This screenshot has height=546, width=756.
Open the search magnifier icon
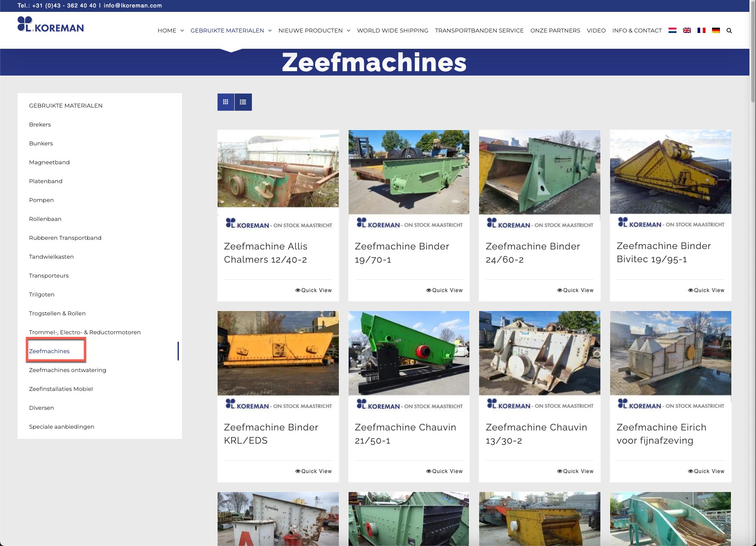point(729,30)
